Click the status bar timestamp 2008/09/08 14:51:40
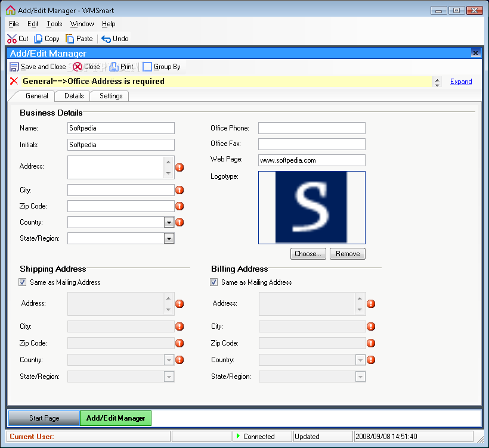Viewport: 489px width, 448px height. 386,437
